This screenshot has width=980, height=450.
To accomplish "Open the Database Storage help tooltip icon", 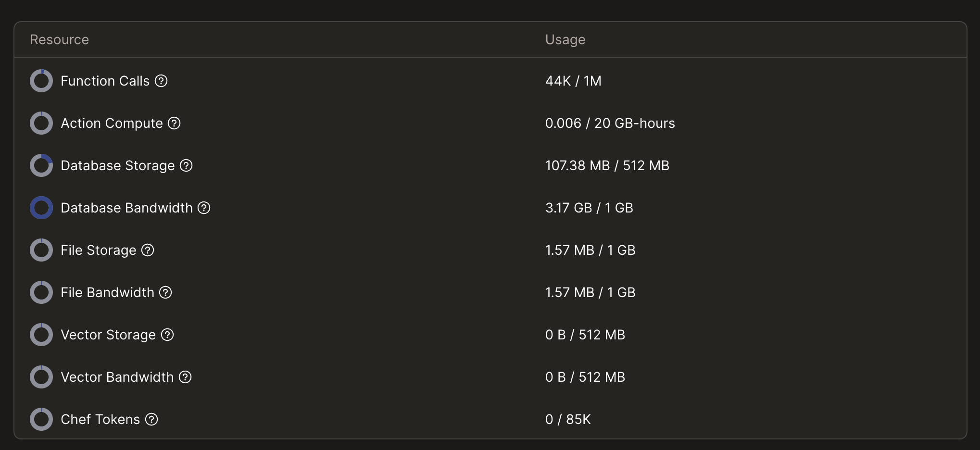I will [x=186, y=165].
